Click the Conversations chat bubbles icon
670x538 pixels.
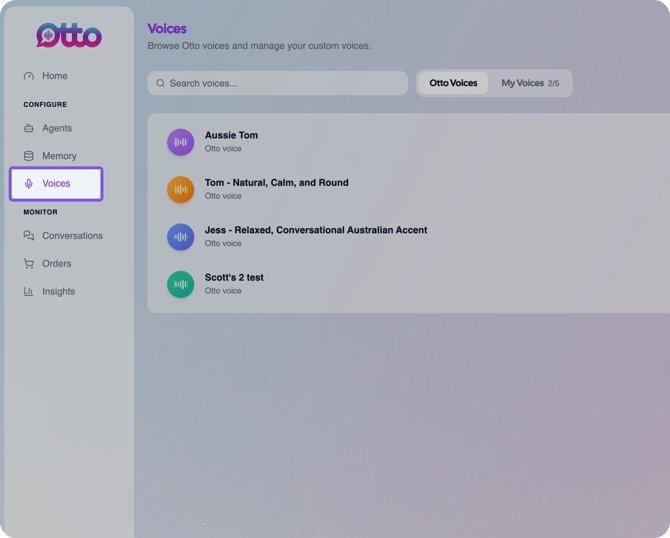click(x=29, y=236)
